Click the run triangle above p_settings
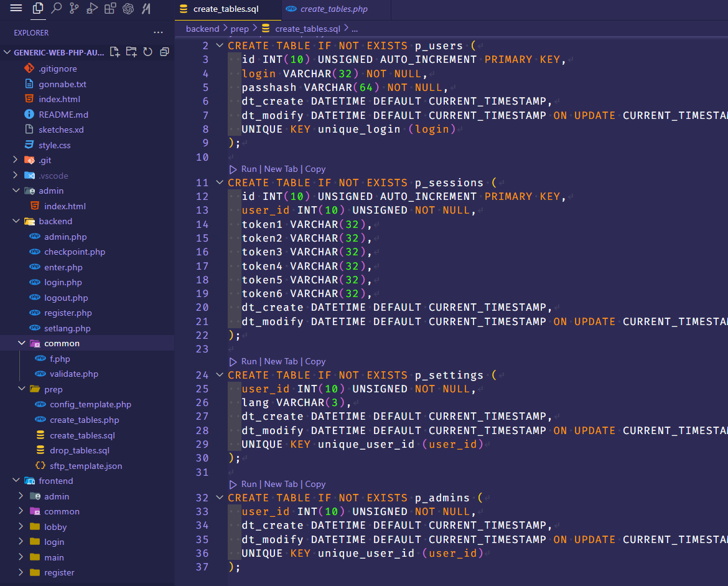Viewport: 728px width, 586px height. pyautogui.click(x=233, y=362)
